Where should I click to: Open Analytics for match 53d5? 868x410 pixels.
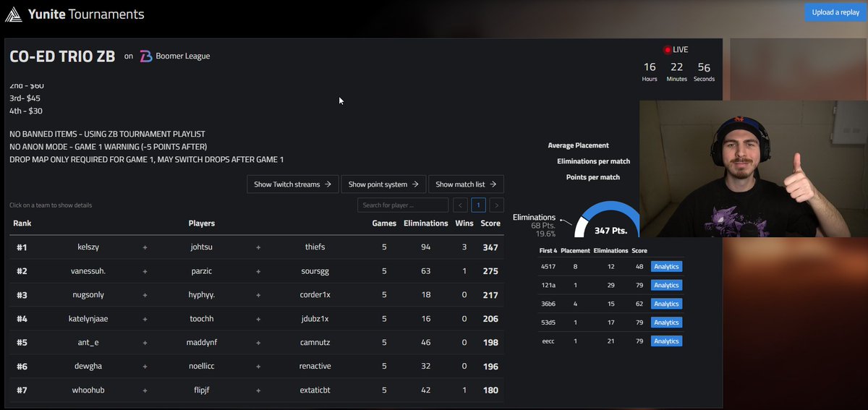[666, 323]
